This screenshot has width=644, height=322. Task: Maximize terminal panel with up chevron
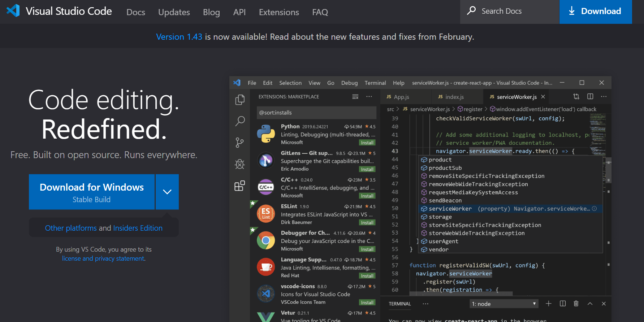point(590,304)
